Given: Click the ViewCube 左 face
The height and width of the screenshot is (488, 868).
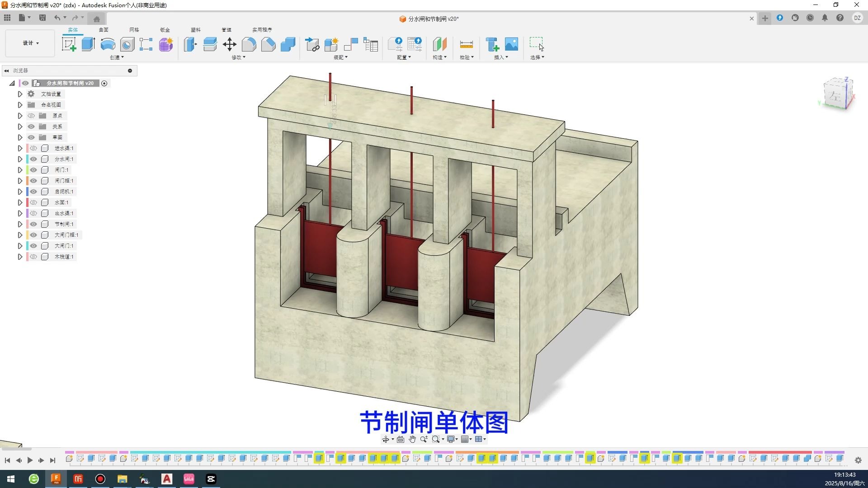Looking at the screenshot, I should click(x=835, y=95).
